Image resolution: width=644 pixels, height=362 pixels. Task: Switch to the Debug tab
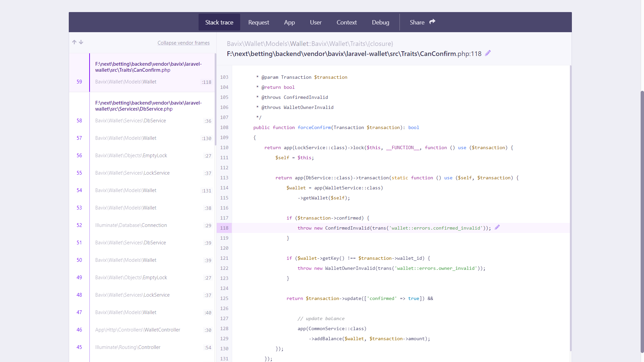pos(380,22)
